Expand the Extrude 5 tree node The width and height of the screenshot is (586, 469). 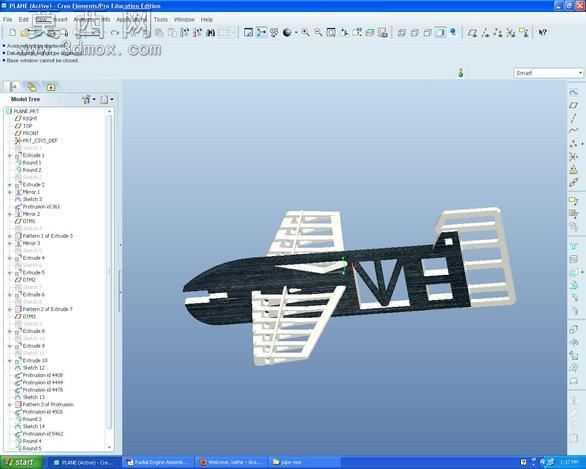point(10,273)
